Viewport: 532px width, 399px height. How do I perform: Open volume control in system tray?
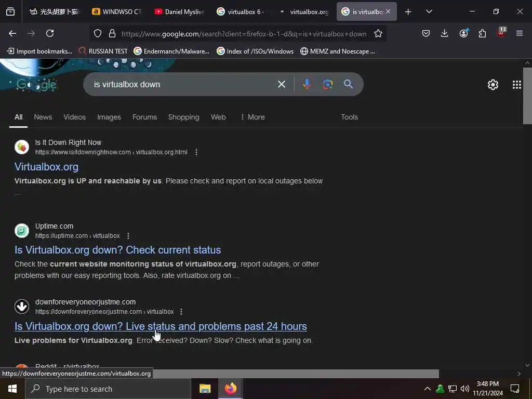pyautogui.click(x=465, y=389)
